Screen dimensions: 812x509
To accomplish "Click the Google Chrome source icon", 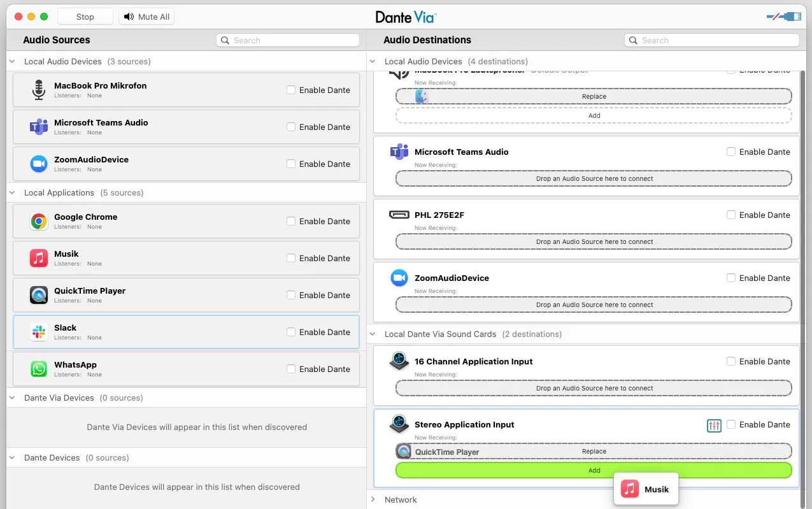I will (x=39, y=221).
